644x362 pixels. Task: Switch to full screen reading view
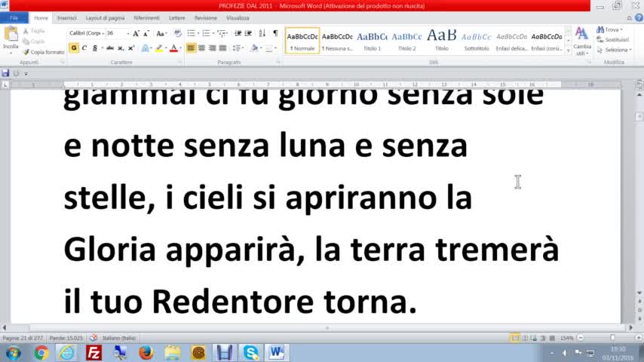pyautogui.click(x=525, y=338)
